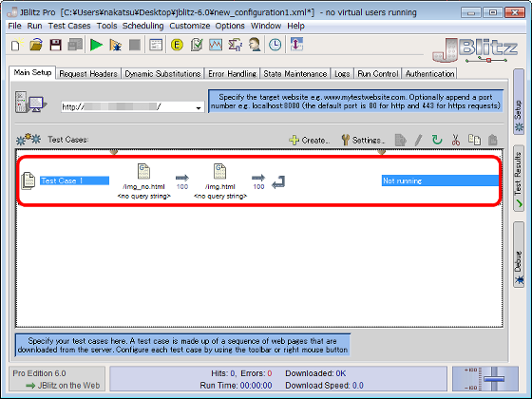Click the delay arrow after /img.html

click(258, 178)
